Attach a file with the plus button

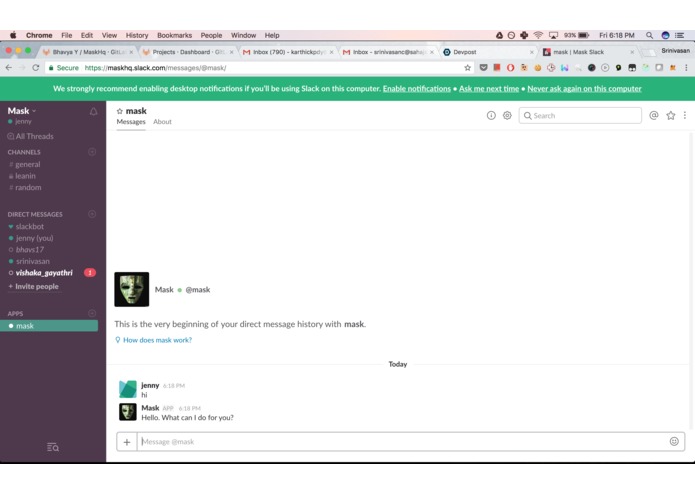[127, 442]
